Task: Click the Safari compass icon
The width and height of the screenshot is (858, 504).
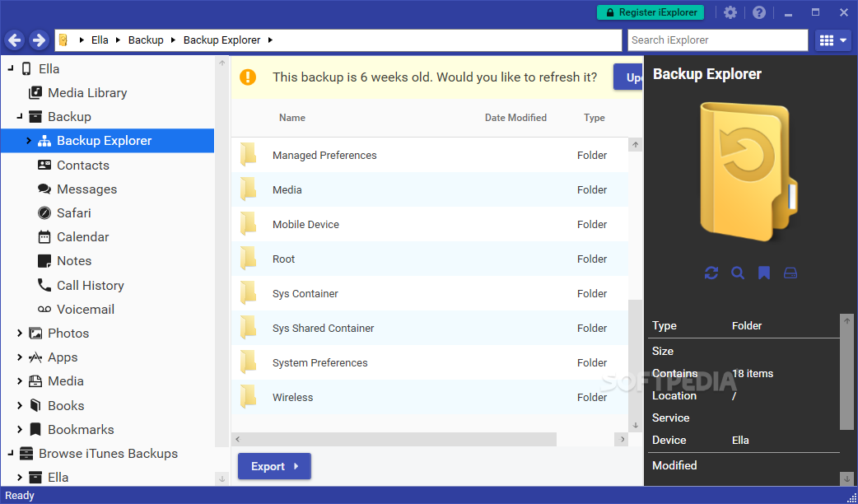Action: (x=44, y=212)
